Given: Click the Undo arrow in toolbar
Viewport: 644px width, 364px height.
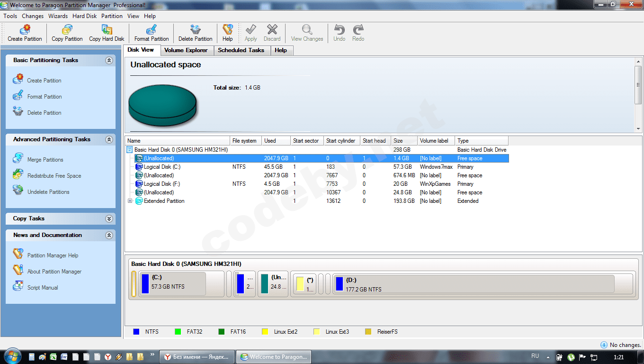Looking at the screenshot, I should 339,30.
